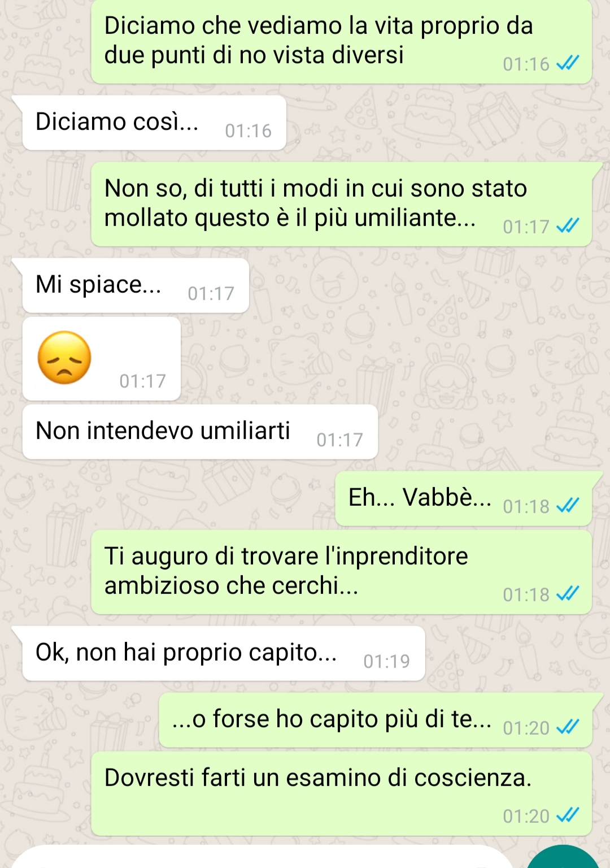Select '...o forse ho capito più di te' message
The image size is (610, 868).
pyautogui.click(x=376, y=720)
